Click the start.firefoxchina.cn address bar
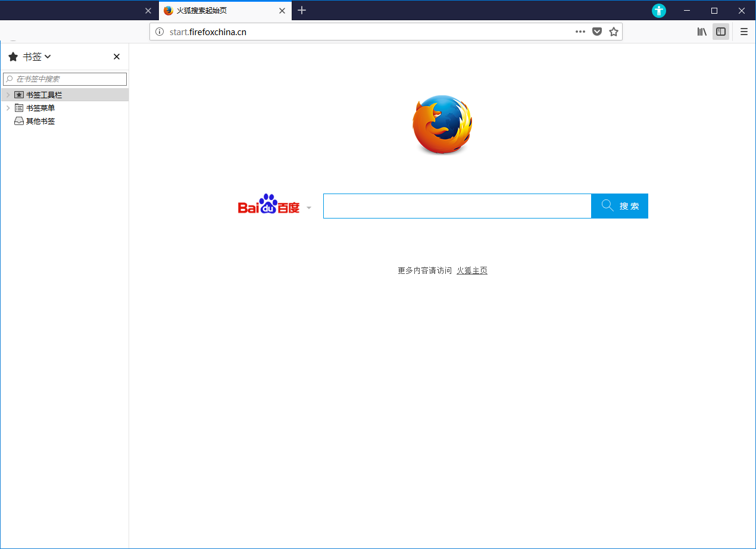Image resolution: width=756 pixels, height=549 pixels. (386, 32)
